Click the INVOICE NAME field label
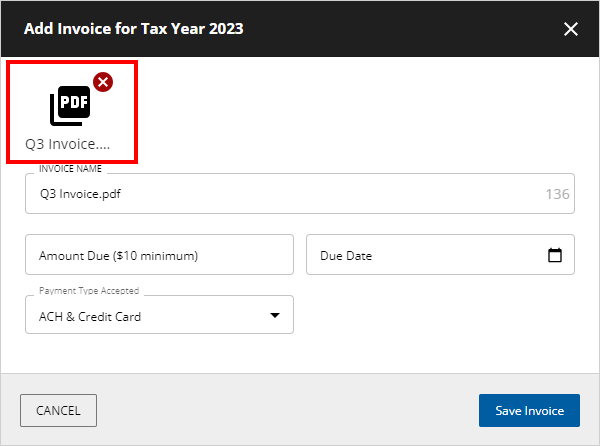This screenshot has height=446, width=600. (x=70, y=169)
